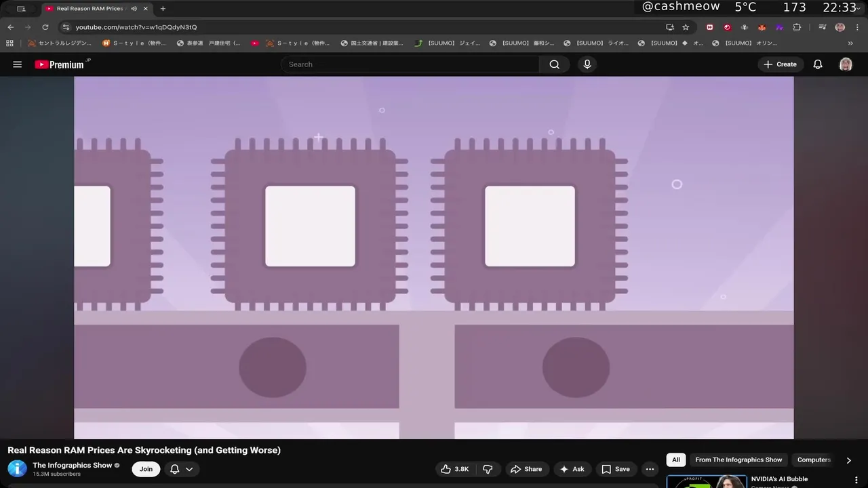This screenshot has width=868, height=488.
Task: View site information icon in address bar
Action: coord(66,27)
